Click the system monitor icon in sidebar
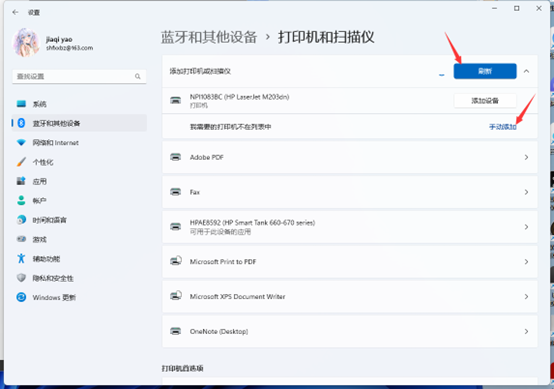The height and width of the screenshot is (389, 554). click(21, 104)
